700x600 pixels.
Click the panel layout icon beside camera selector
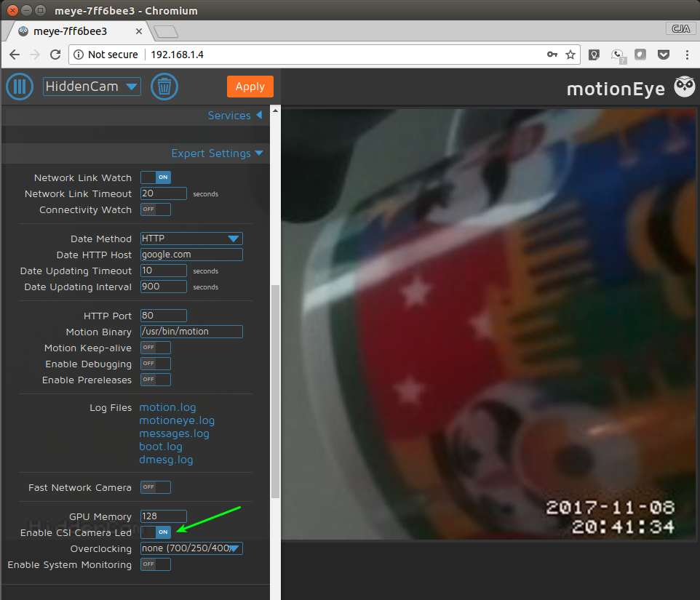(20, 87)
